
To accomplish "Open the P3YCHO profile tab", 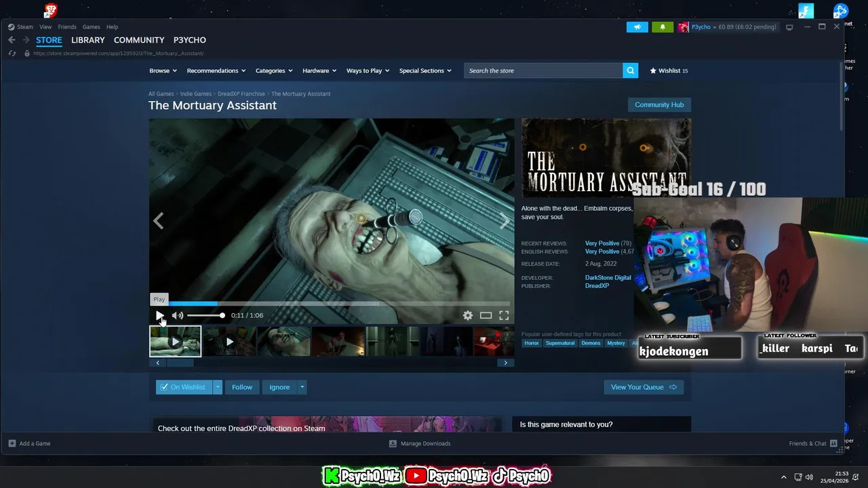I will [190, 40].
